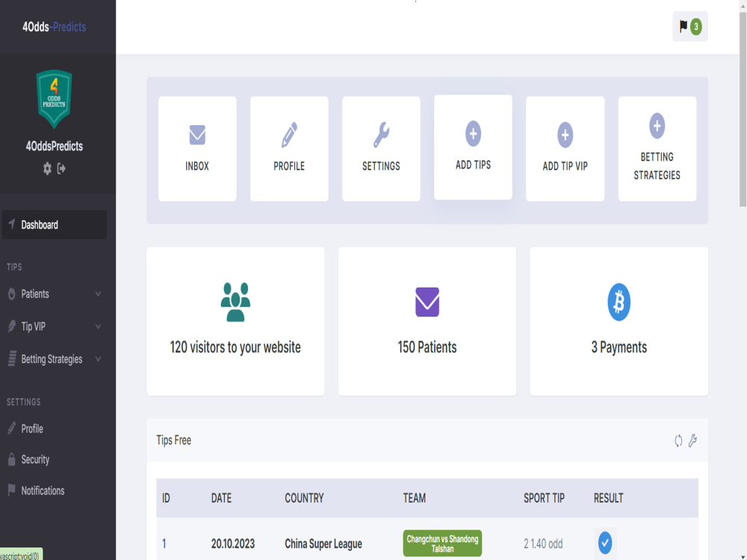
Task: Refresh the Tips Free panel
Action: 678,441
